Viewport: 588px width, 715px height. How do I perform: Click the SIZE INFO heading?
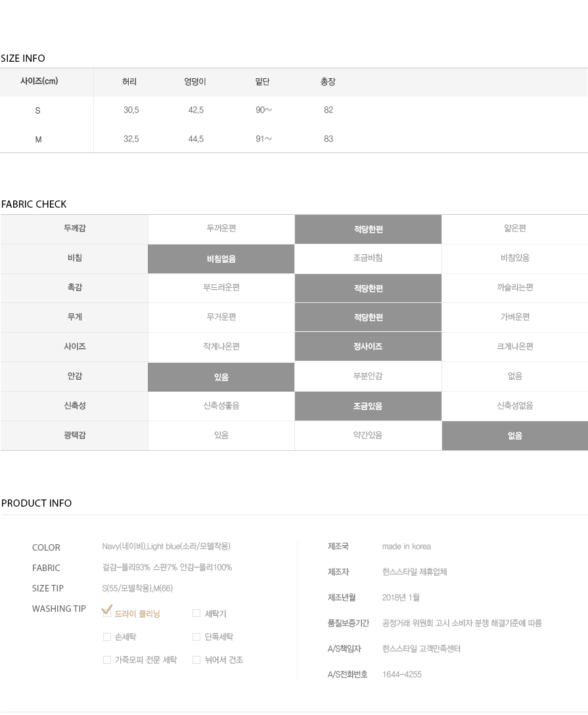23,58
